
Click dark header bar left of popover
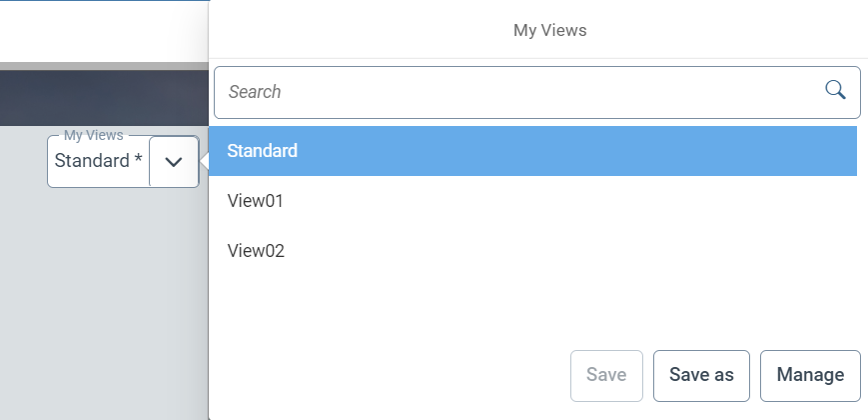pyautogui.click(x=100, y=98)
